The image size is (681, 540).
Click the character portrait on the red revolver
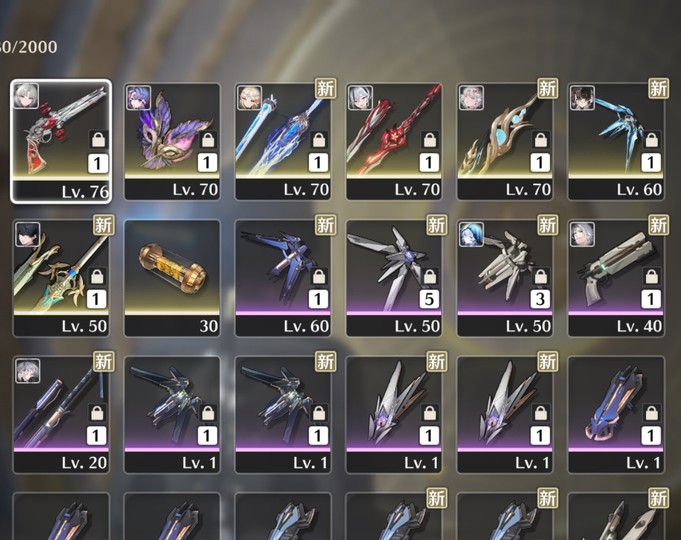(26, 96)
